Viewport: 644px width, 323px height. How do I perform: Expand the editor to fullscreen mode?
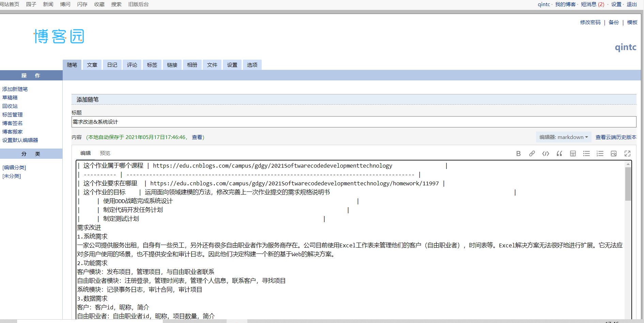(x=627, y=154)
